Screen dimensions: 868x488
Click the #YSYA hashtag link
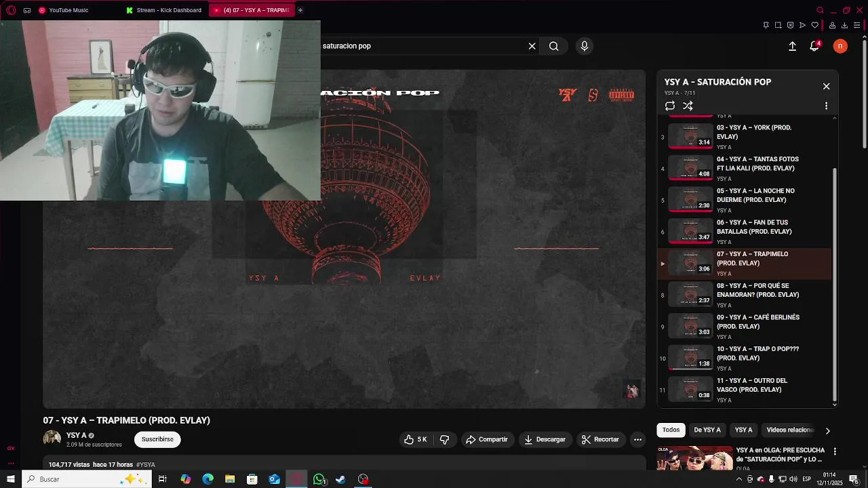[146, 465]
